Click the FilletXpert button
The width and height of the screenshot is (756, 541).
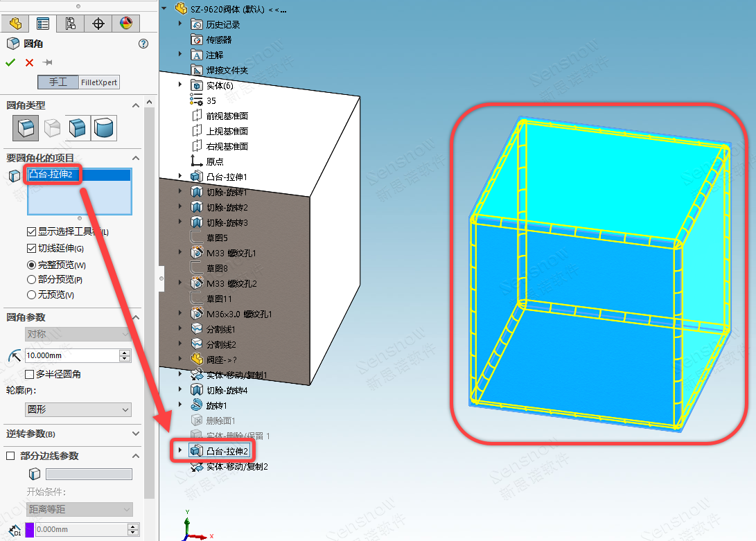(99, 82)
